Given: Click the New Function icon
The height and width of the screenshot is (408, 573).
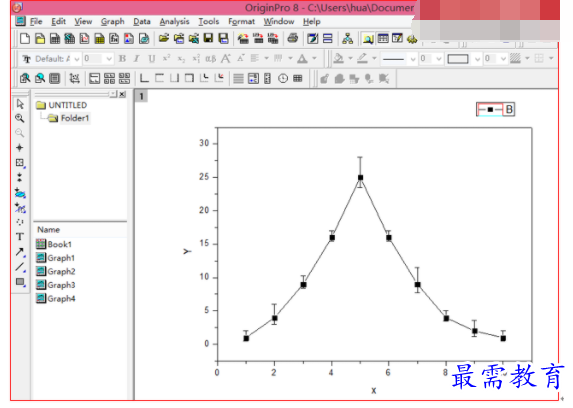Looking at the screenshot, I should (114, 38).
